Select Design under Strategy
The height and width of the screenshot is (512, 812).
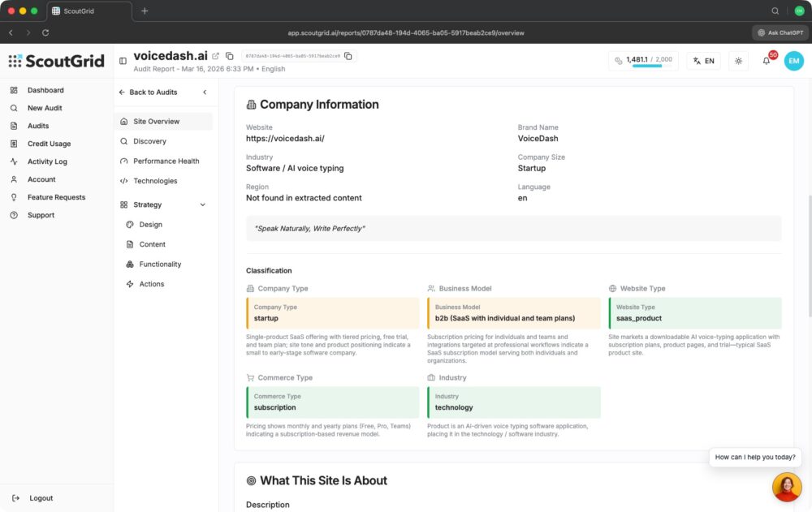[x=150, y=225]
